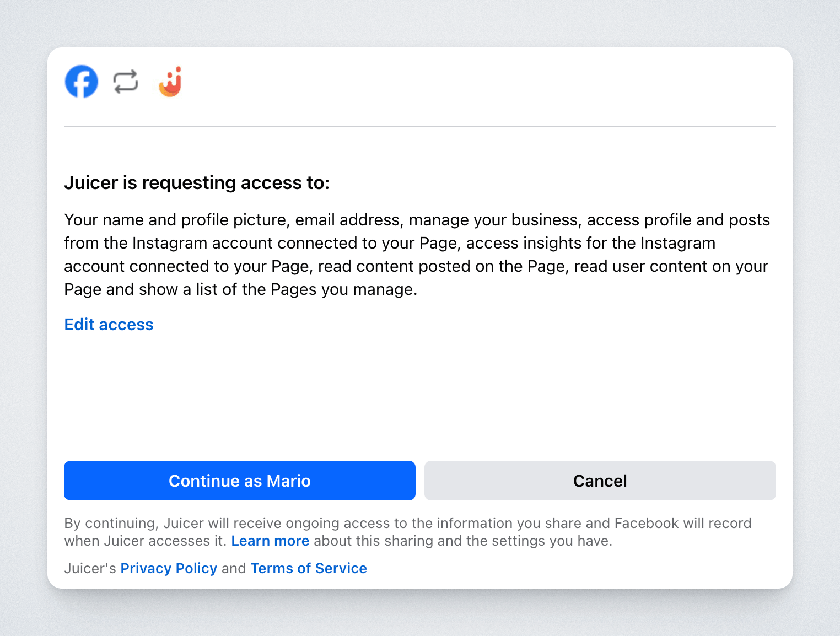Click the Facebook logo icon
The image size is (840, 636).
[82, 82]
